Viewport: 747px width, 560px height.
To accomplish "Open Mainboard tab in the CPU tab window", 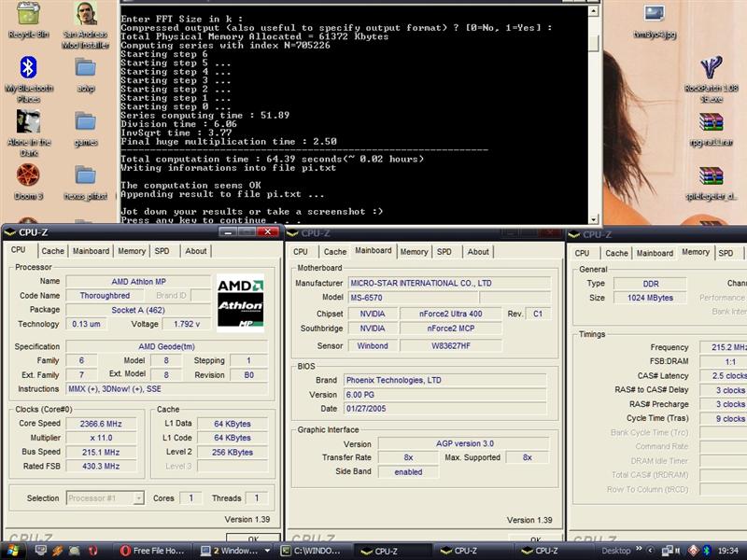I will point(91,251).
